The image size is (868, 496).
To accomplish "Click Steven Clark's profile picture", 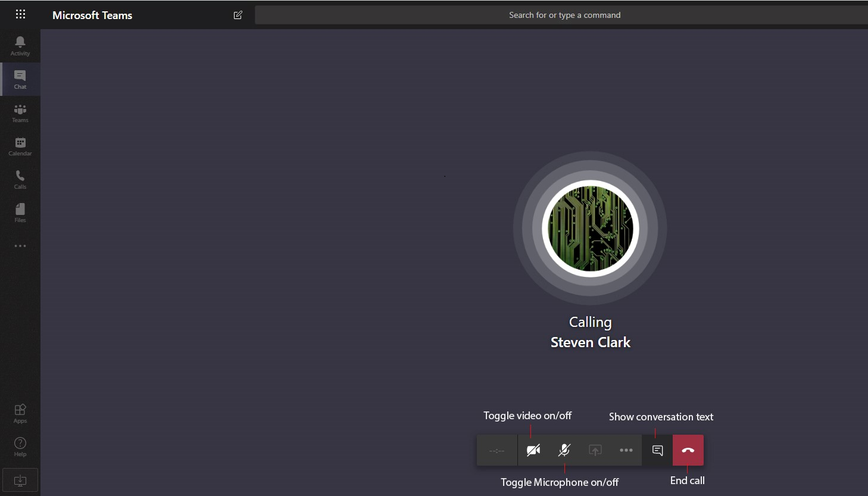I will (x=590, y=229).
